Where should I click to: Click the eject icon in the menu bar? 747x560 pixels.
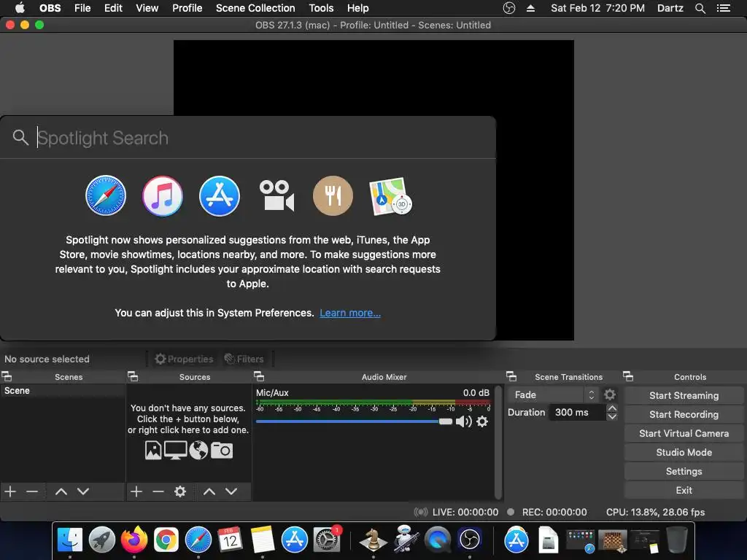(531, 8)
